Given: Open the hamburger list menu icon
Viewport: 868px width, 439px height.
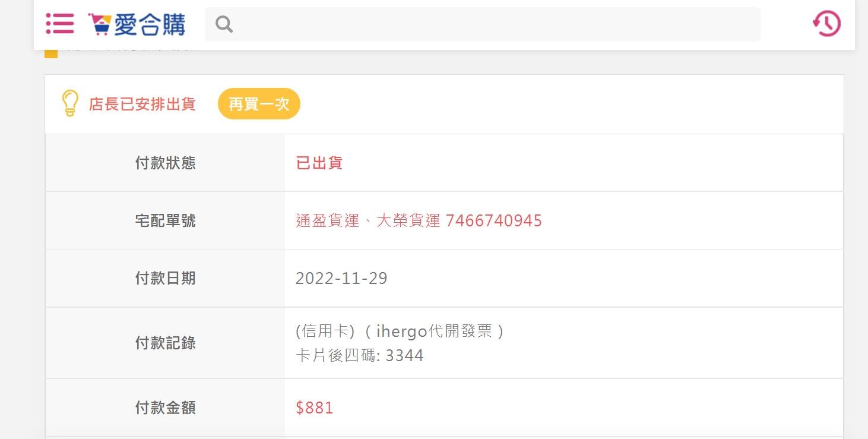Looking at the screenshot, I should pyautogui.click(x=60, y=24).
